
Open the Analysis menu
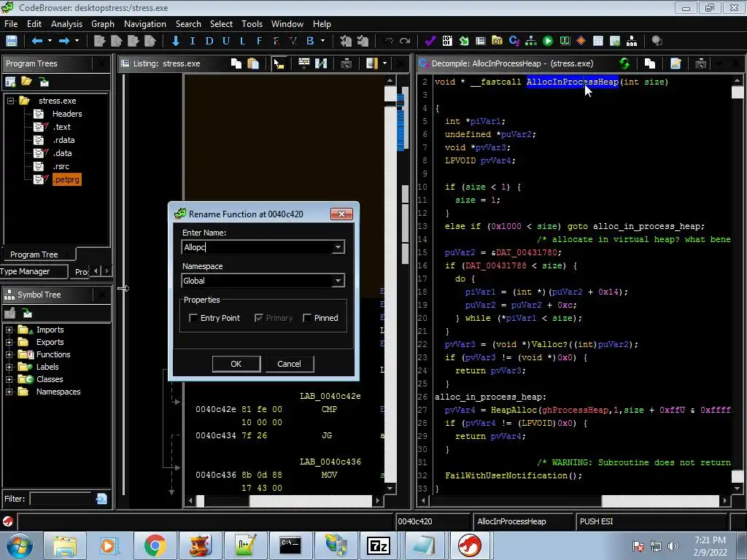66,24
